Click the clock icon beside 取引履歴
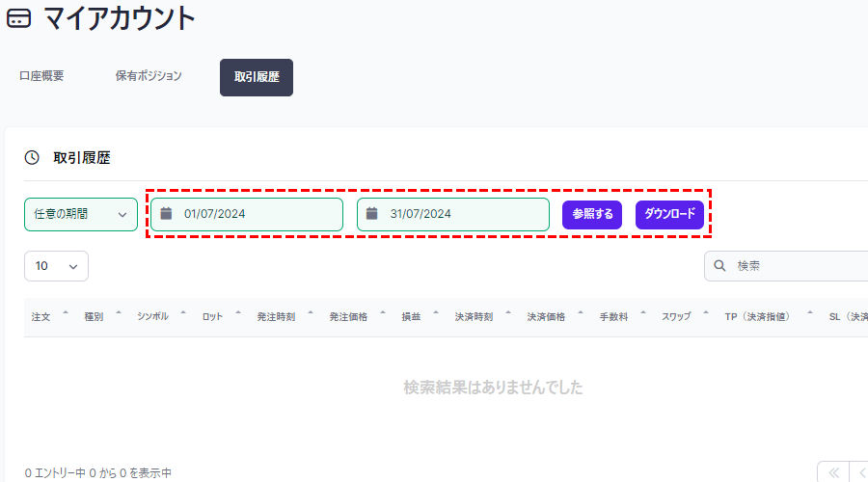 [x=32, y=158]
